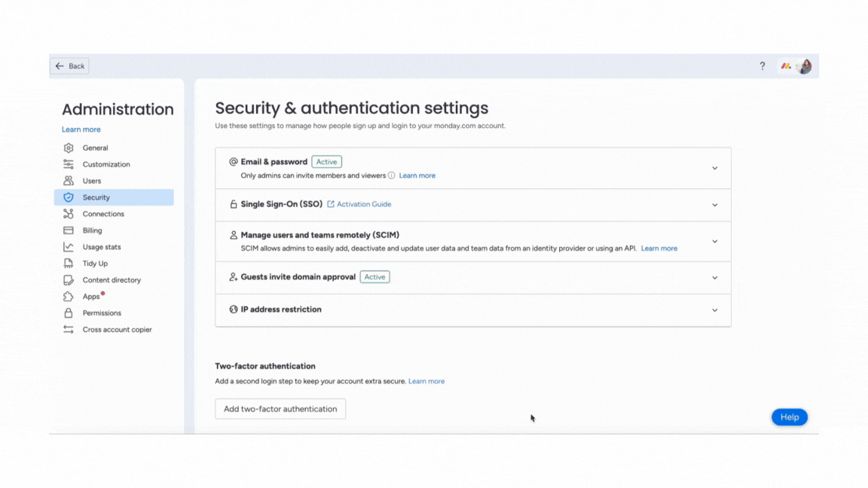Viewport: 868px width, 488px height.
Task: Open Customization via its sliders icon
Action: pyautogui.click(x=67, y=164)
